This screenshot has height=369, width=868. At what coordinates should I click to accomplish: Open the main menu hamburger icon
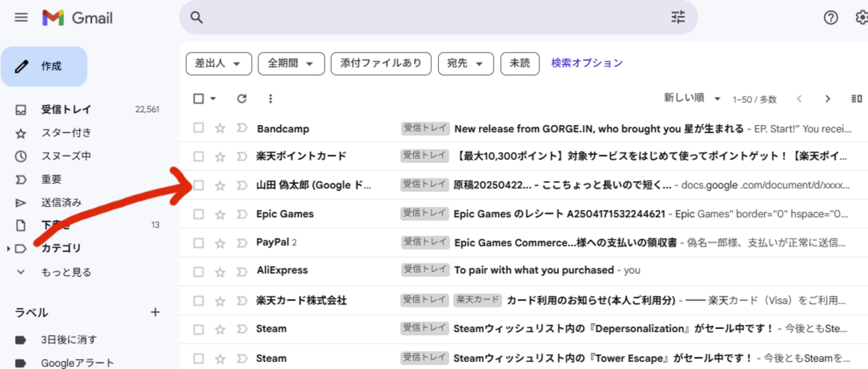click(21, 17)
